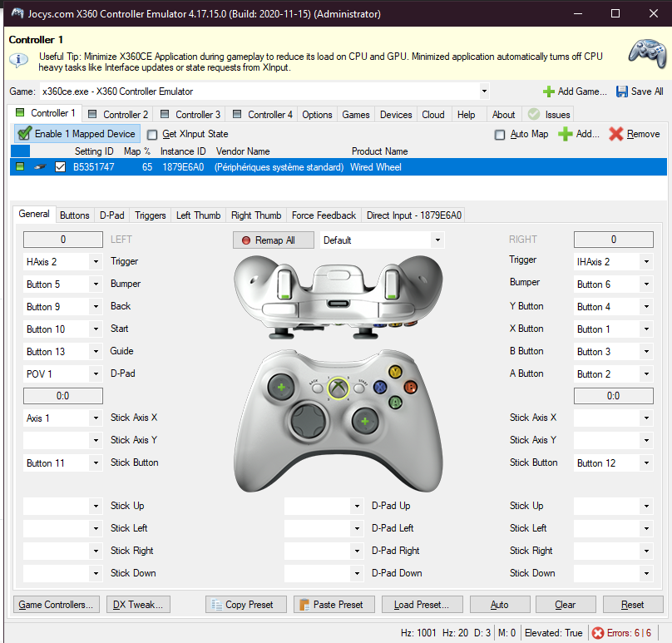
Task: Click the app icon in the title bar
Action: point(17,13)
